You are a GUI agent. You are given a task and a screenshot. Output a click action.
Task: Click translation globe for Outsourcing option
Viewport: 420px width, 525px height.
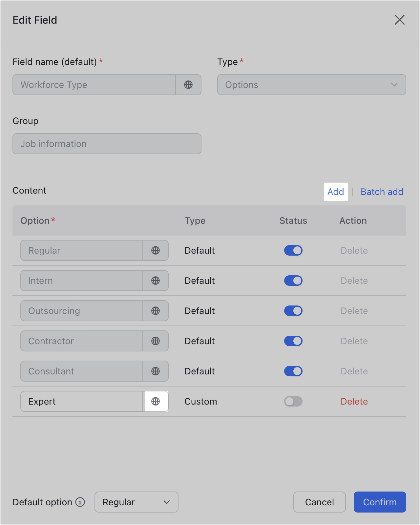[156, 311]
